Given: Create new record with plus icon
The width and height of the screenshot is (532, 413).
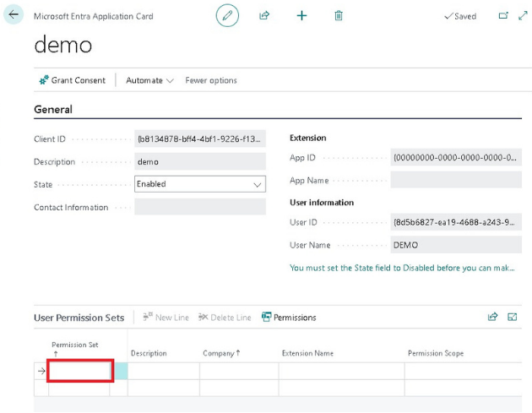Looking at the screenshot, I should click(x=301, y=15).
